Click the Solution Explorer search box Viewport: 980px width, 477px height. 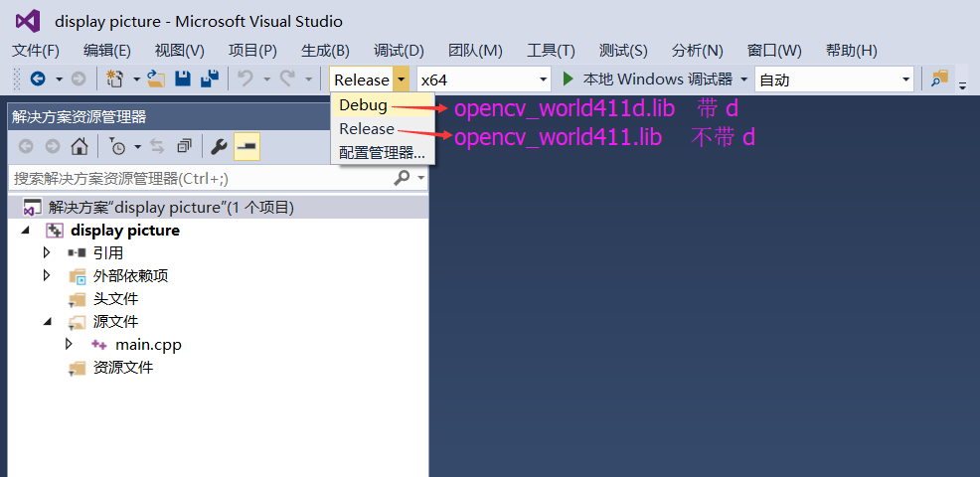coord(199,178)
